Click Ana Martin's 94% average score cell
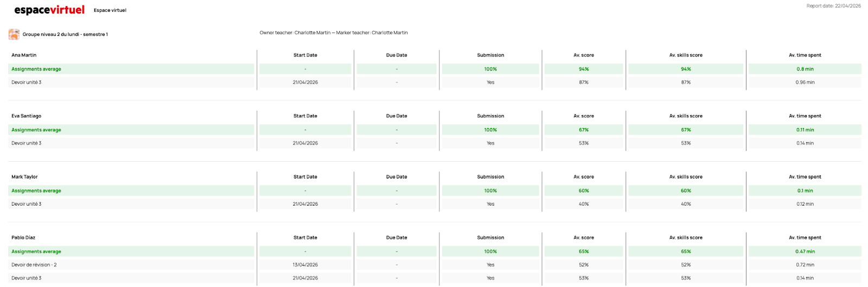 point(584,69)
